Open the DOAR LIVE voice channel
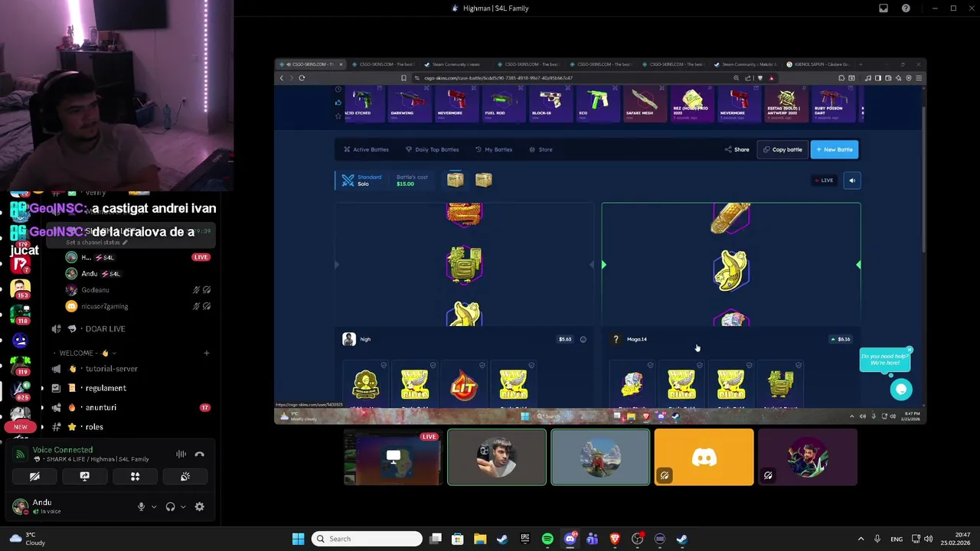The height and width of the screenshot is (551, 980). tap(130, 328)
